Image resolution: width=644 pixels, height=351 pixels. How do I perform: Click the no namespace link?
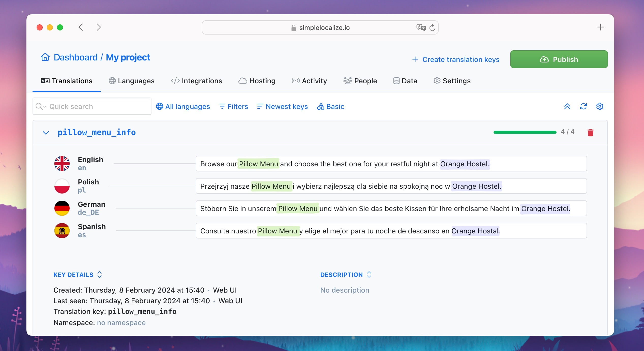point(121,323)
